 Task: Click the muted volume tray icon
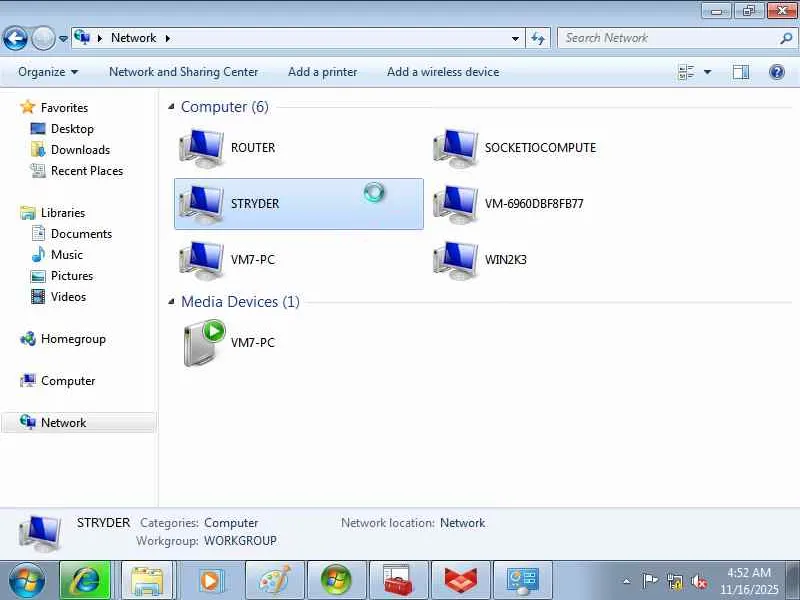699,581
